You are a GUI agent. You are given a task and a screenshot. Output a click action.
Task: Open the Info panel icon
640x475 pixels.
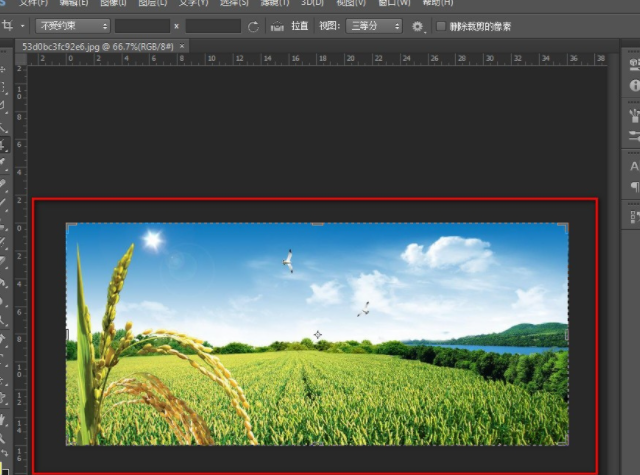click(x=634, y=86)
